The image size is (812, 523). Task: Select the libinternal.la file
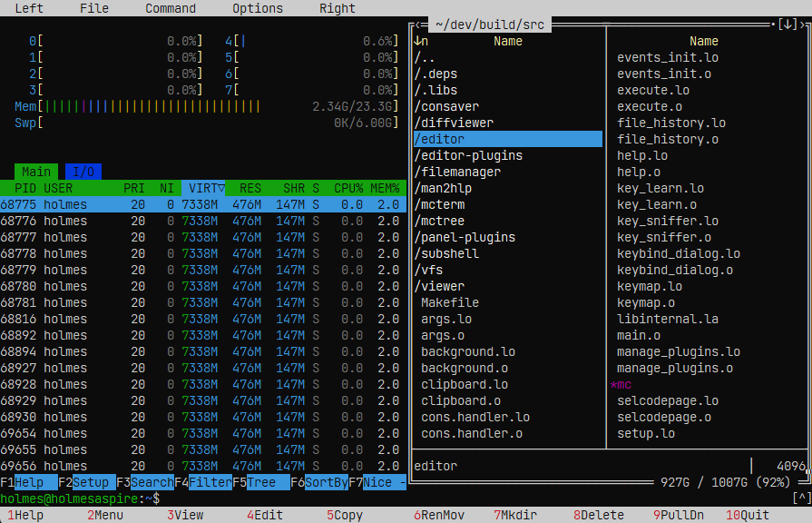pos(707,319)
